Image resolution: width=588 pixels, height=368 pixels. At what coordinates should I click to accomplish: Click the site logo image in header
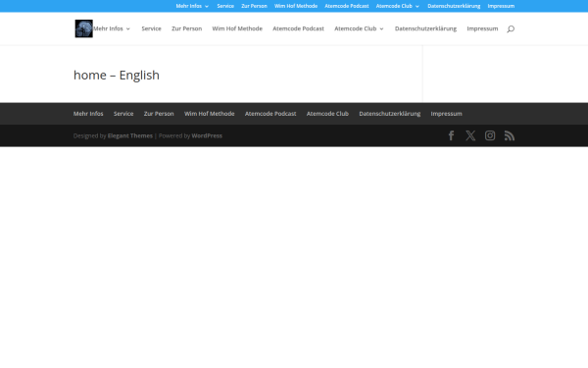[83, 28]
